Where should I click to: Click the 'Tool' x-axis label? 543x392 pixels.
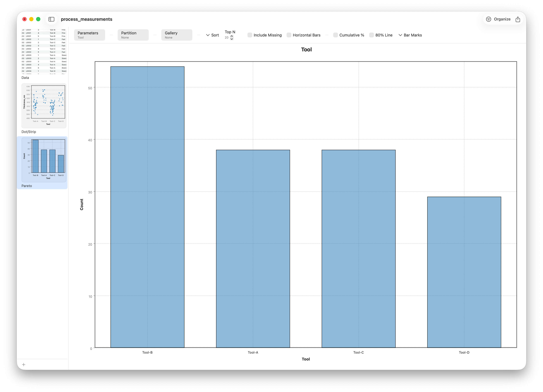[x=306, y=359]
